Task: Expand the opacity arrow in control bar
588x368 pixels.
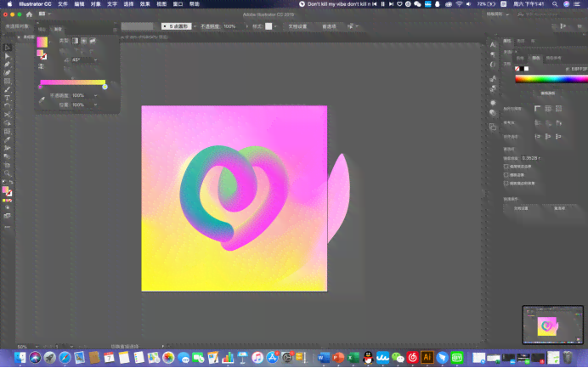Action: tap(246, 26)
